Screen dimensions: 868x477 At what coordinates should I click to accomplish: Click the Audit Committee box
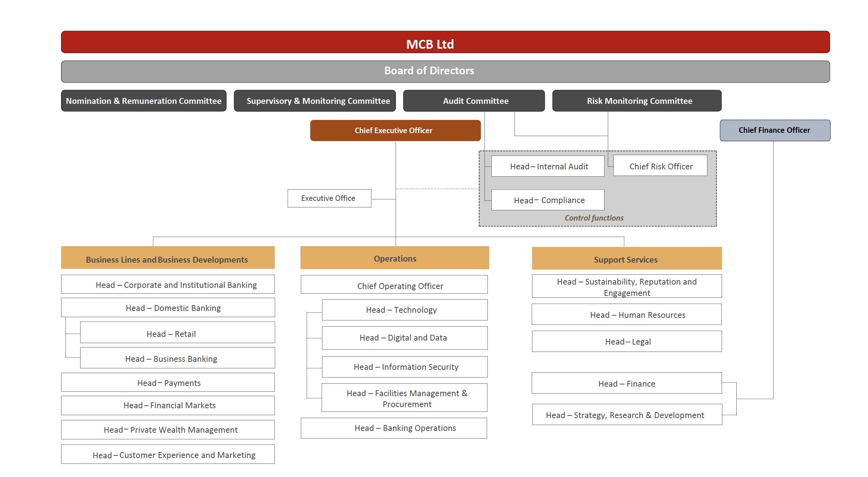point(474,101)
